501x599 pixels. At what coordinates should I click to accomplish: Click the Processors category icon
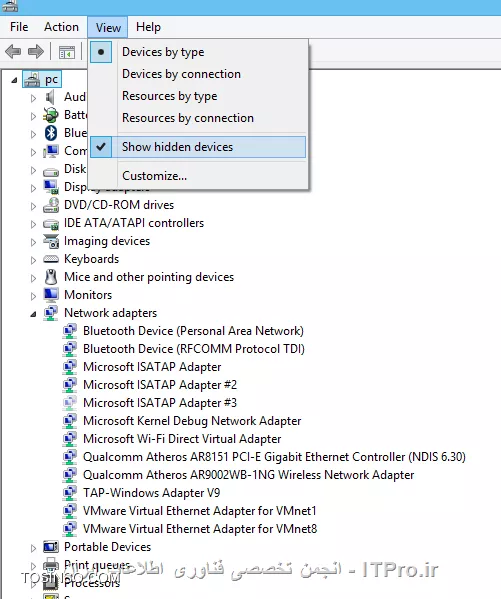[50, 583]
